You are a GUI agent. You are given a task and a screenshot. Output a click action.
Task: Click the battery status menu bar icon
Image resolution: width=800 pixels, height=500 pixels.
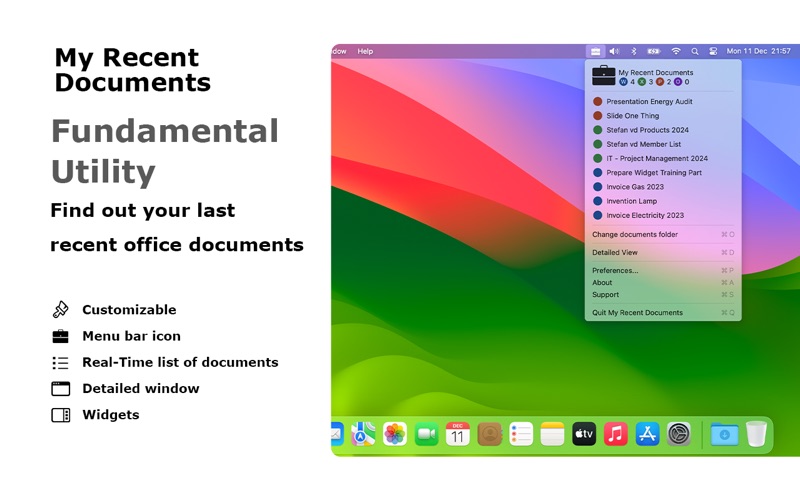click(654, 51)
